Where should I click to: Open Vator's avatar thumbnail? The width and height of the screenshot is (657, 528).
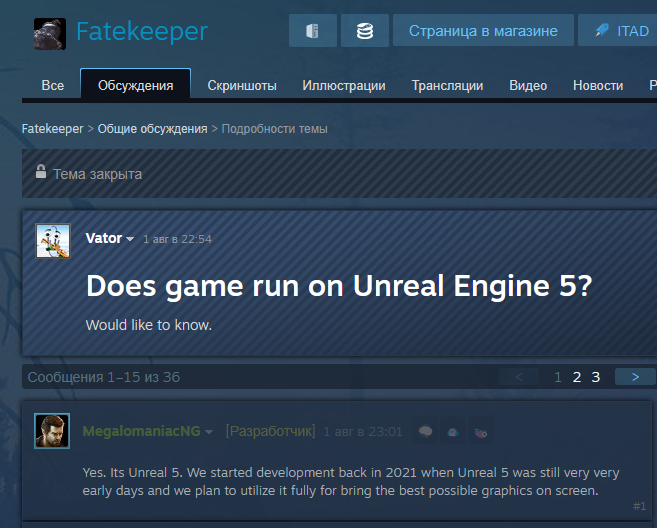[x=53, y=241]
